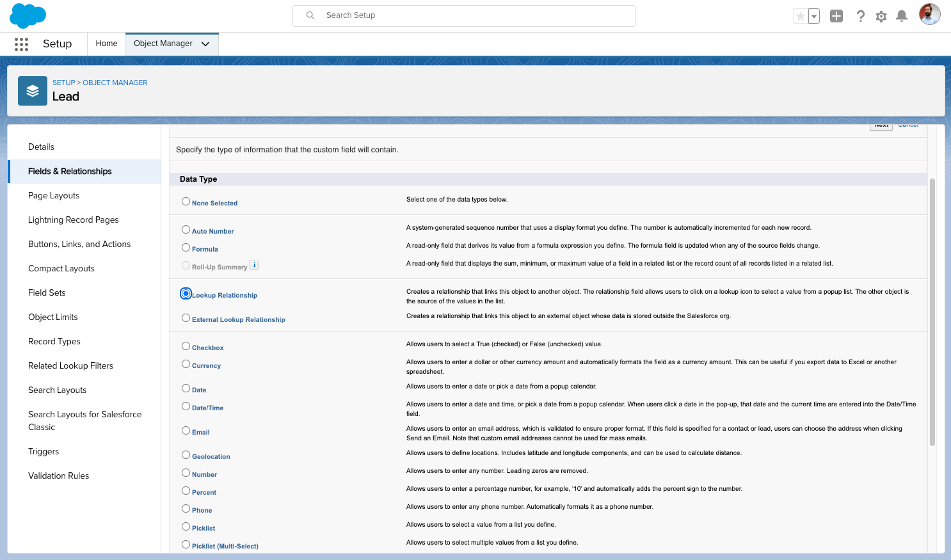The image size is (951, 560).
Task: Select the Picklist (Multi-Select) radio button
Action: [x=186, y=545]
